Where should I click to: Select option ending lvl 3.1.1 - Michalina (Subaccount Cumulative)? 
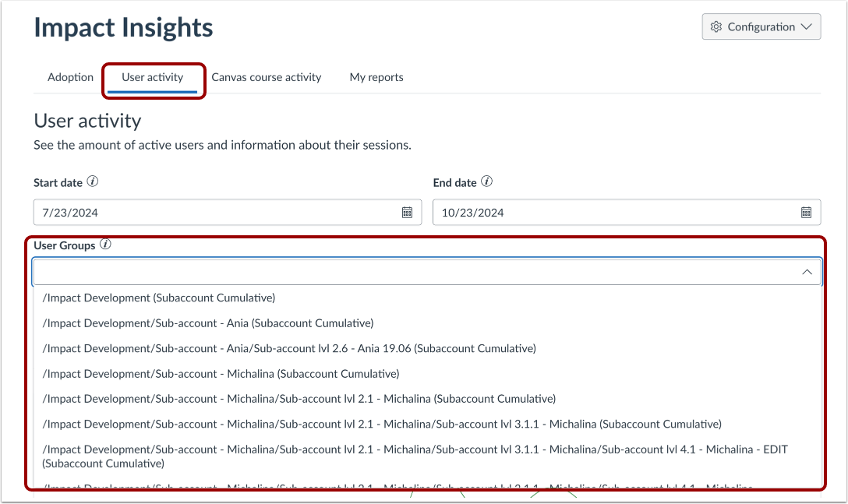coord(427,425)
